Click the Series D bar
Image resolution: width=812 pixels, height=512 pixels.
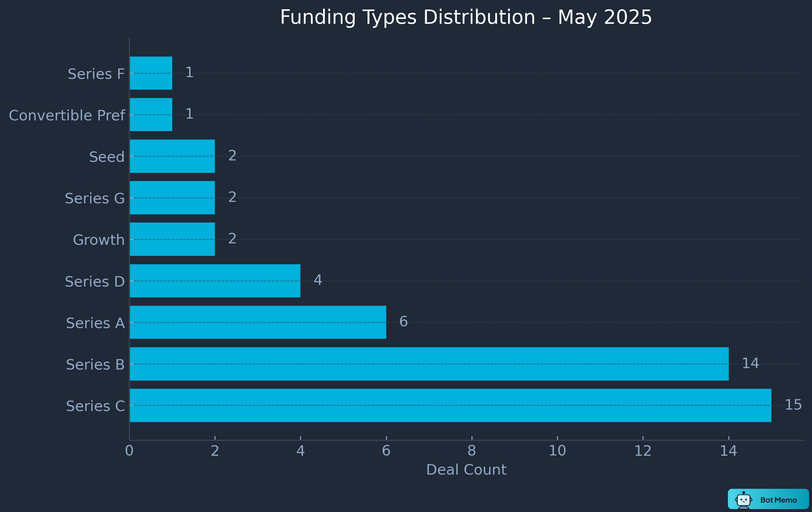[x=215, y=281]
